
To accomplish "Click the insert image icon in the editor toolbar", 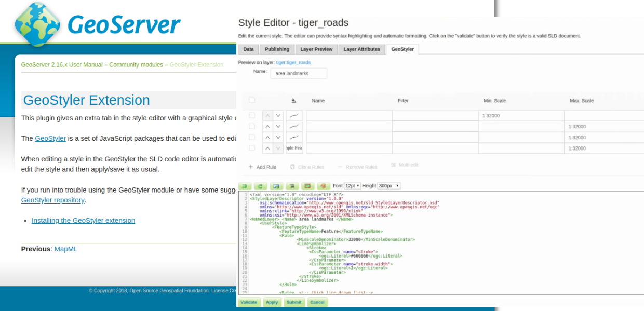I will click(307, 186).
